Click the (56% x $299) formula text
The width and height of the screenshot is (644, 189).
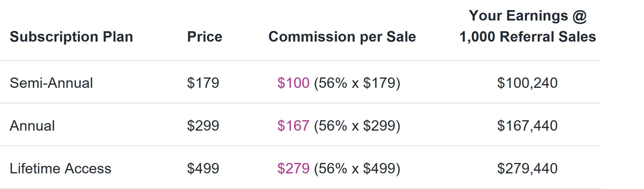357,126
